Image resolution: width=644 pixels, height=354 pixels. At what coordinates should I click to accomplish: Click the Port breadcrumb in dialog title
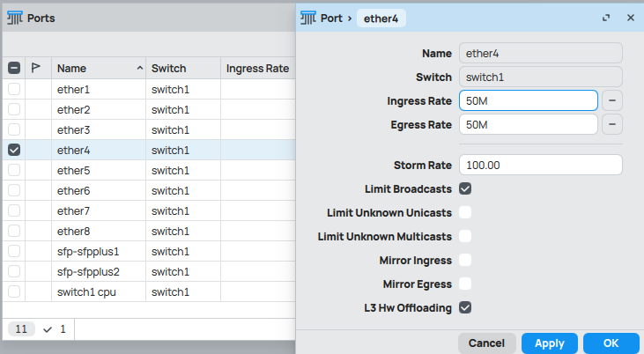(x=332, y=18)
